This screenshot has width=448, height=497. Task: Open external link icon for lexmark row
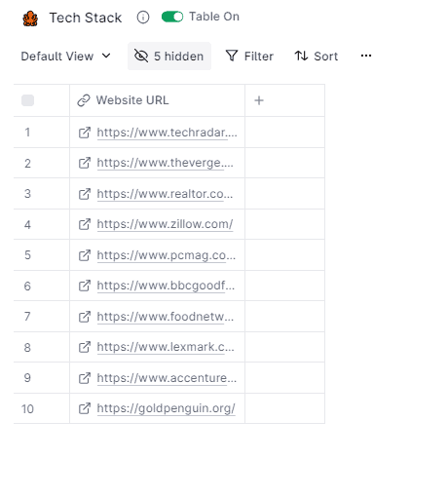tap(85, 347)
